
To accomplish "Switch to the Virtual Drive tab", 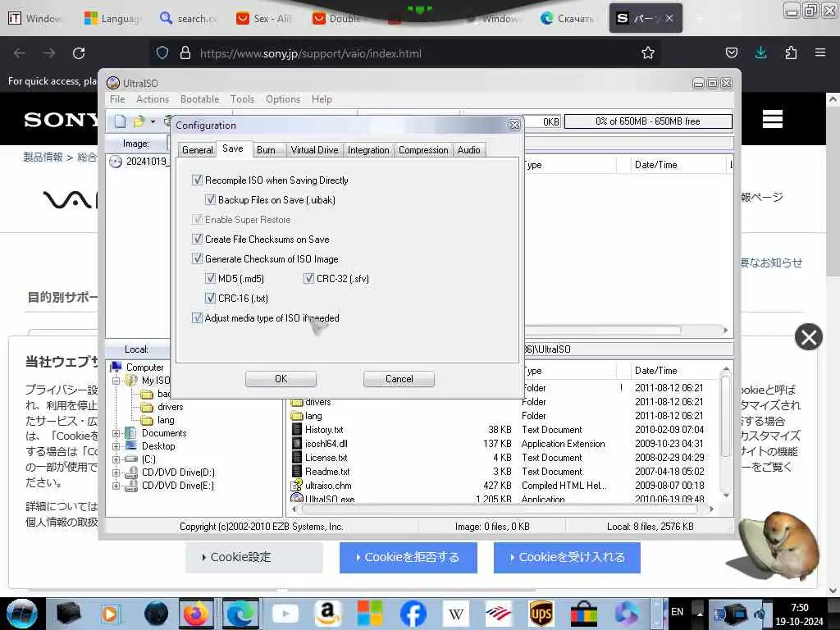I will click(314, 150).
